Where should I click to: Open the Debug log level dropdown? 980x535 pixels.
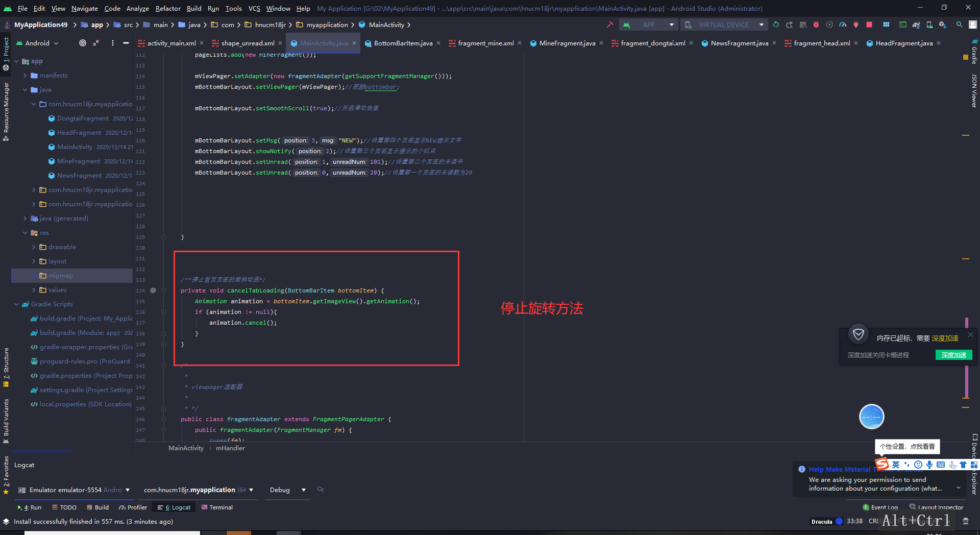(287, 490)
